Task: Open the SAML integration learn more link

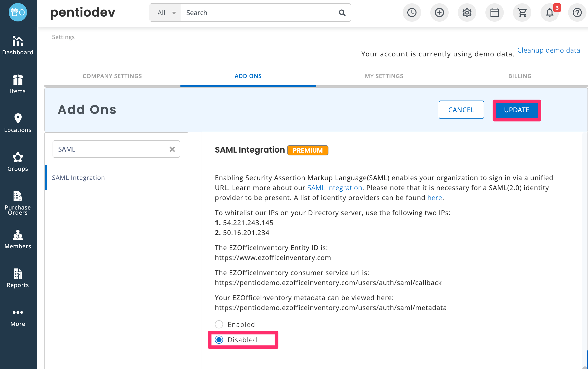Action: tap(335, 188)
